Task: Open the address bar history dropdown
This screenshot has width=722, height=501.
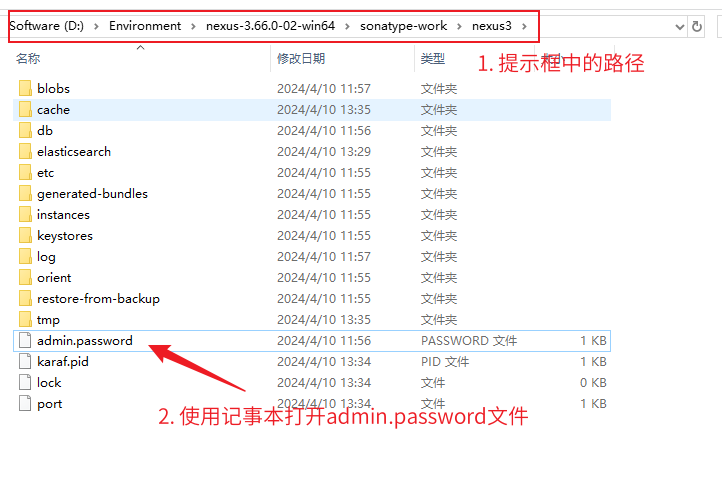Action: tap(679, 26)
